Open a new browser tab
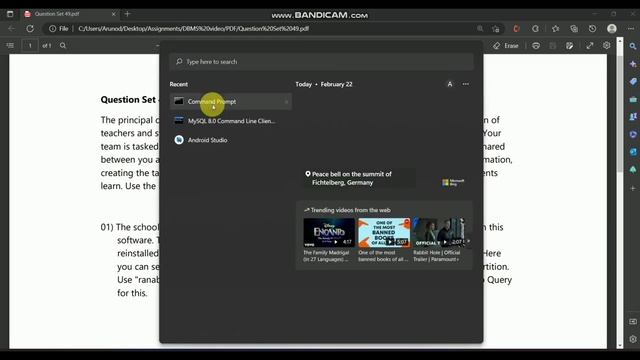 click(127, 14)
